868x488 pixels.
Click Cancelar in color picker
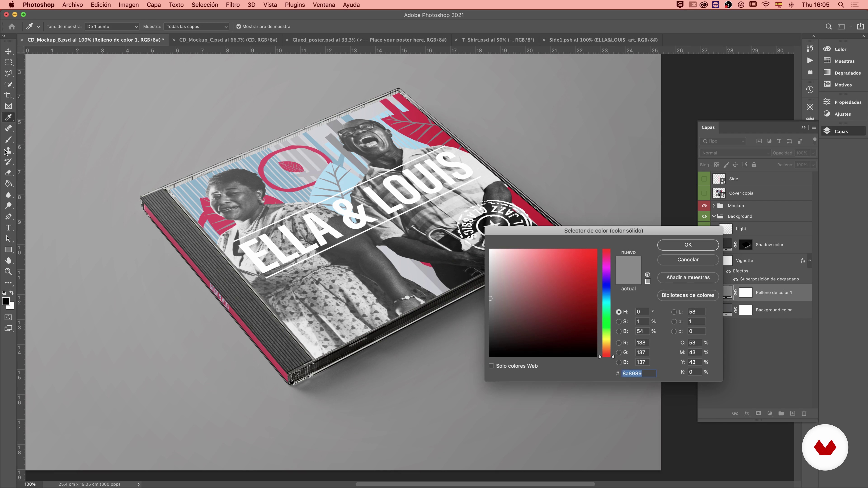tap(688, 260)
